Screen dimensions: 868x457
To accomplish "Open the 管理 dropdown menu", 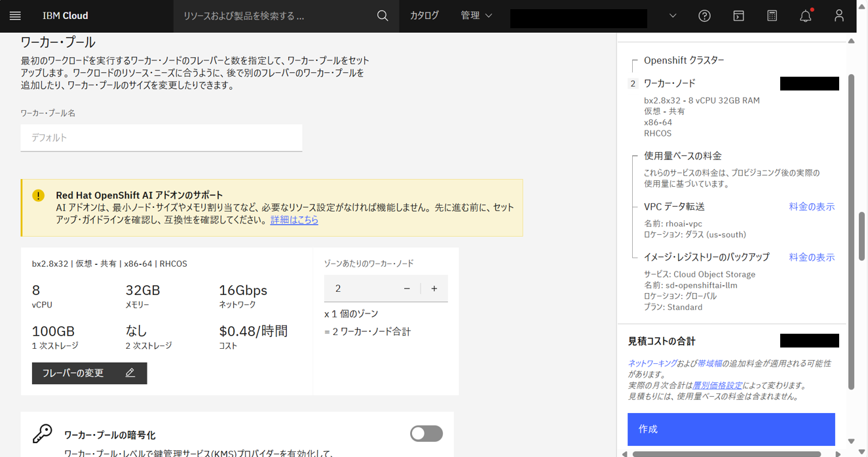I will (476, 16).
